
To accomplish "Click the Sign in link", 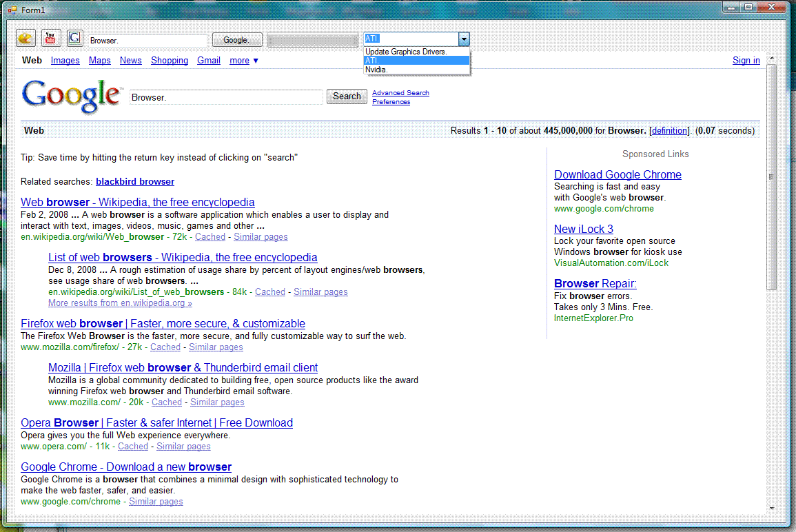I will click(x=746, y=61).
